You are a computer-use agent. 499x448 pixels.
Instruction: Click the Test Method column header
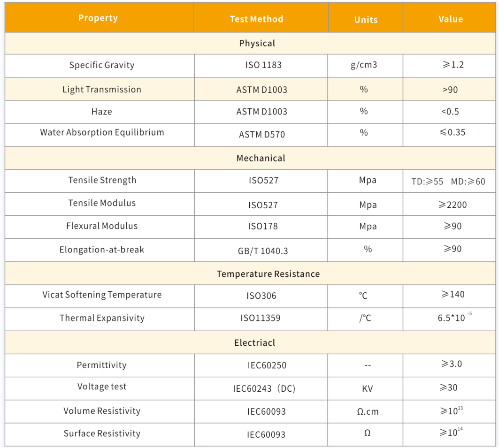pos(256,19)
